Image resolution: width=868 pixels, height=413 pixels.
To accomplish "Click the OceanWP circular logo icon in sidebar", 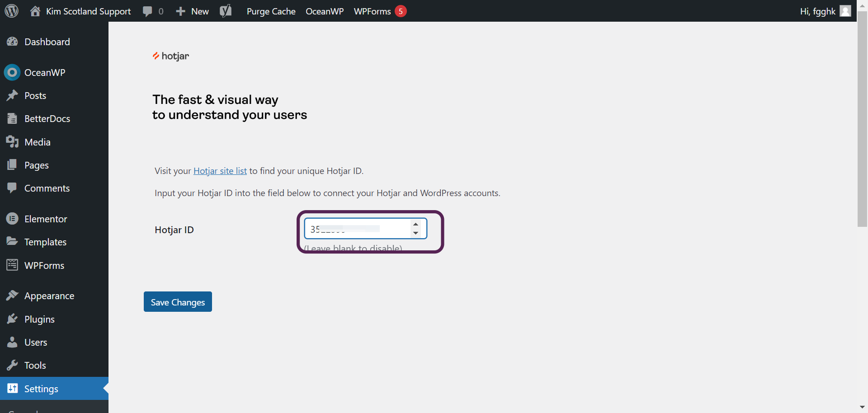I will click(x=12, y=72).
